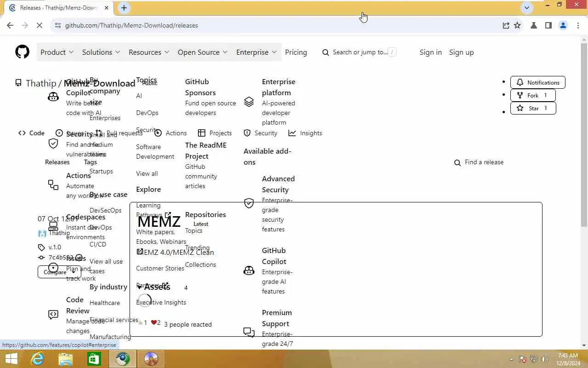Go back to previous page

click(10, 25)
